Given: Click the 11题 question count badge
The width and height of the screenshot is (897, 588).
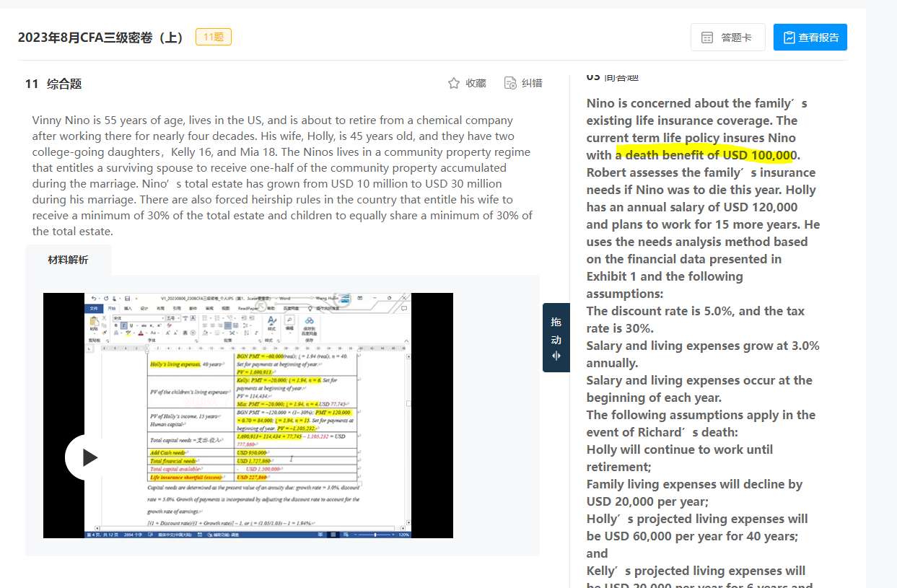Looking at the screenshot, I should coord(214,37).
